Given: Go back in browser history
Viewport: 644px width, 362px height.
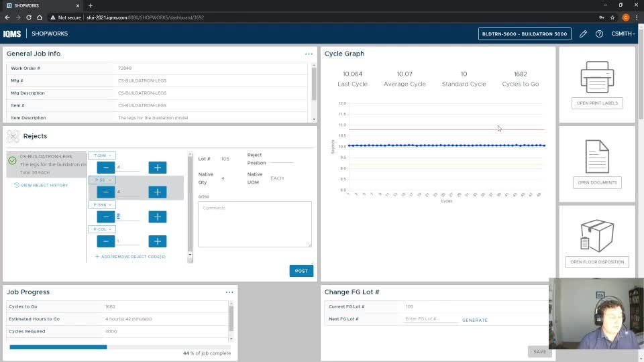Looking at the screenshot, I should pyautogui.click(x=7, y=17).
